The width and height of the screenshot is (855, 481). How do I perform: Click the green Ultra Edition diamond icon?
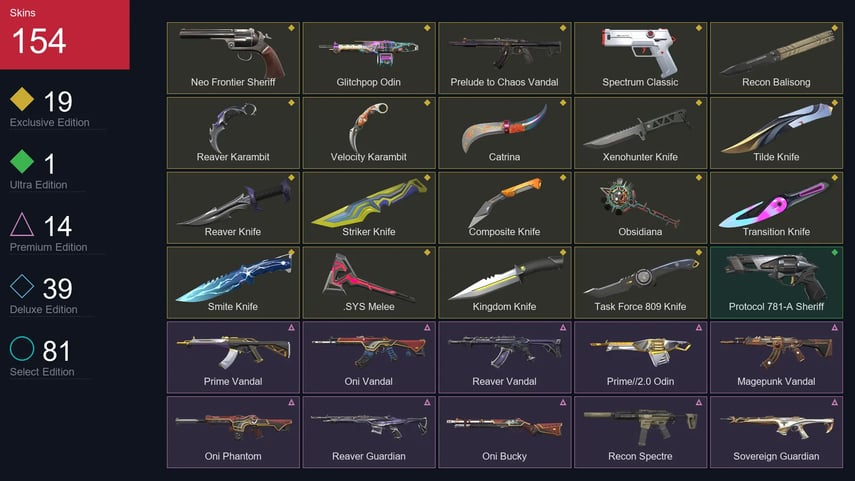[x=22, y=161]
